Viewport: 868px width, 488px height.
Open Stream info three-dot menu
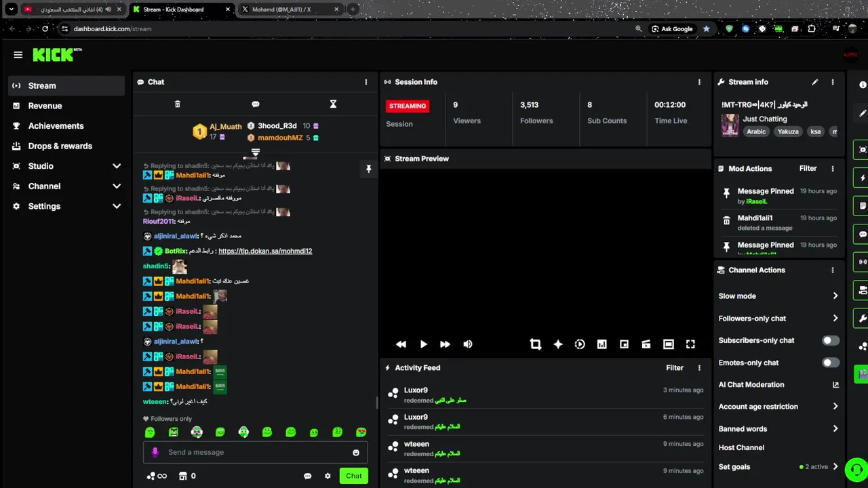pos(833,82)
